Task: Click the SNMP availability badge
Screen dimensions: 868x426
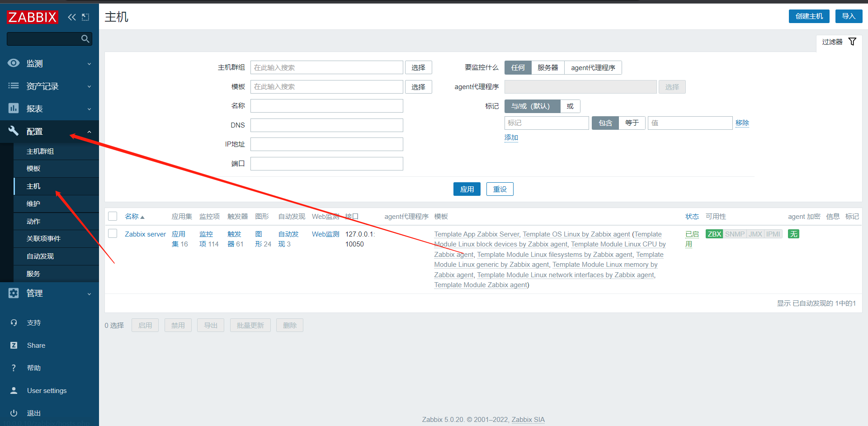Action: [735, 234]
